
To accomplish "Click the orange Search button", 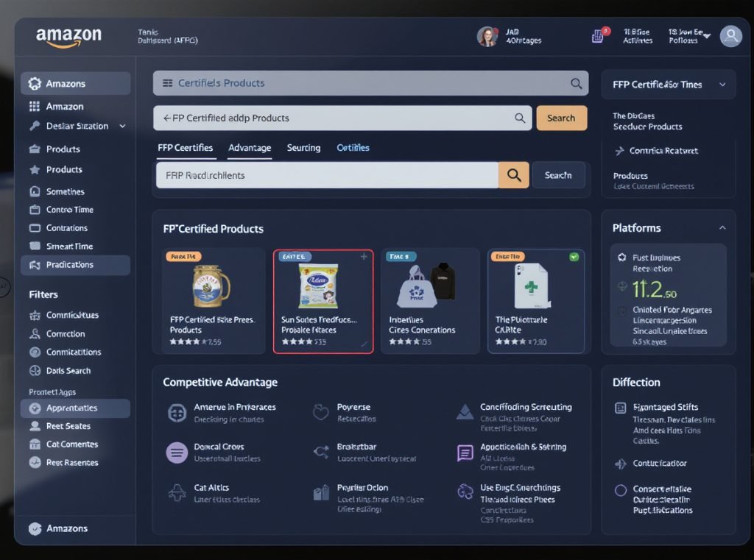I will click(x=561, y=118).
